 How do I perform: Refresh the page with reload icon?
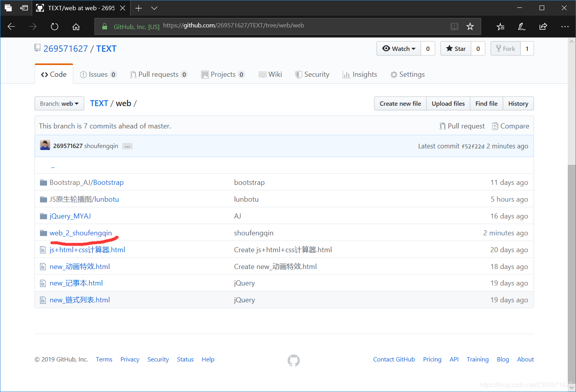(55, 27)
